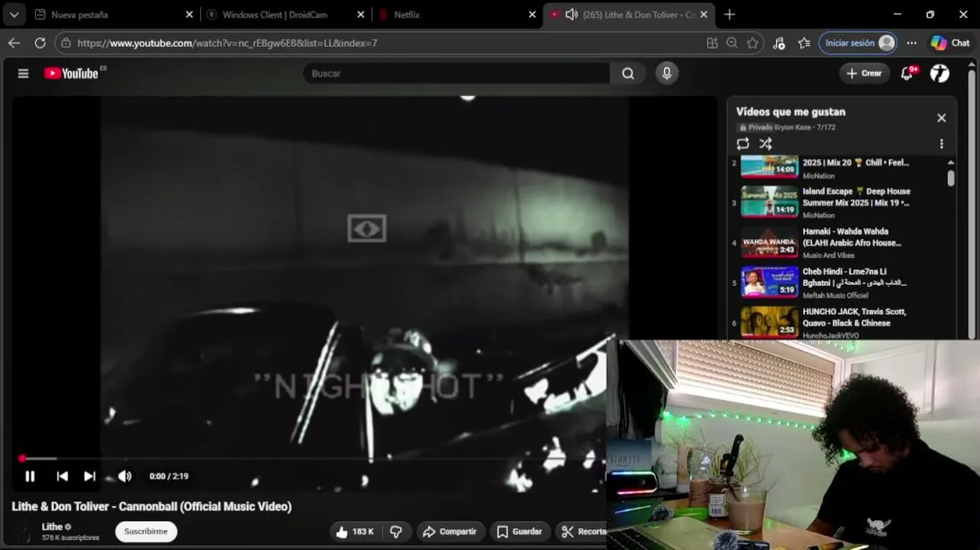Open the account avatar menu
The height and width of the screenshot is (550, 980).
[940, 73]
